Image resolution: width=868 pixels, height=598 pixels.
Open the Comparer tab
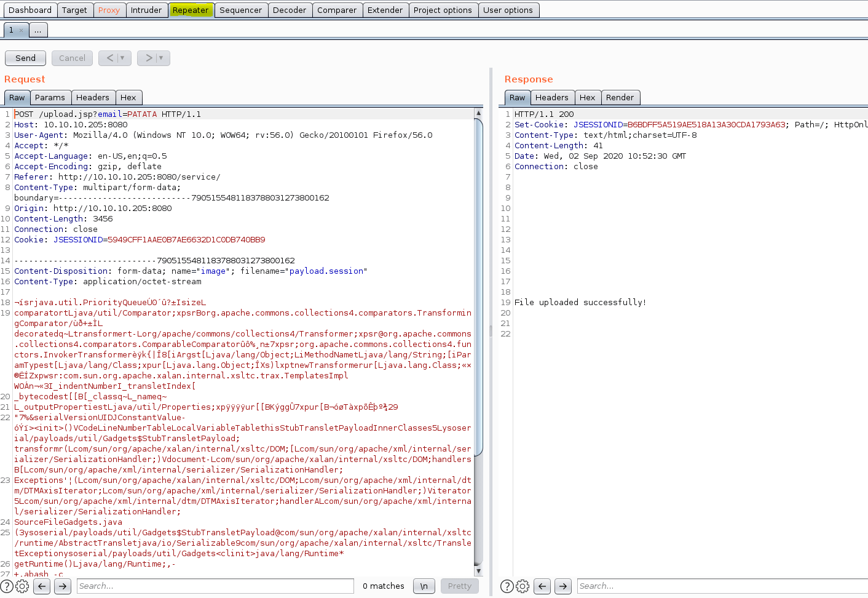337,10
